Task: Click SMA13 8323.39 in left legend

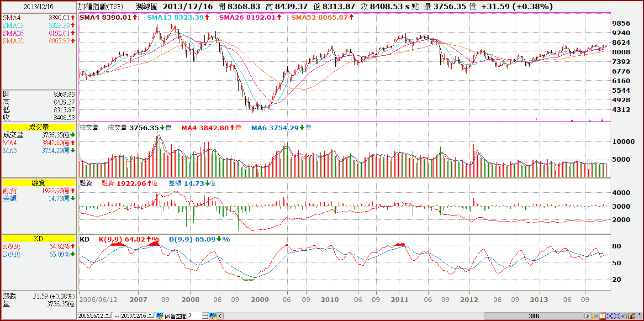Action: (x=38, y=25)
